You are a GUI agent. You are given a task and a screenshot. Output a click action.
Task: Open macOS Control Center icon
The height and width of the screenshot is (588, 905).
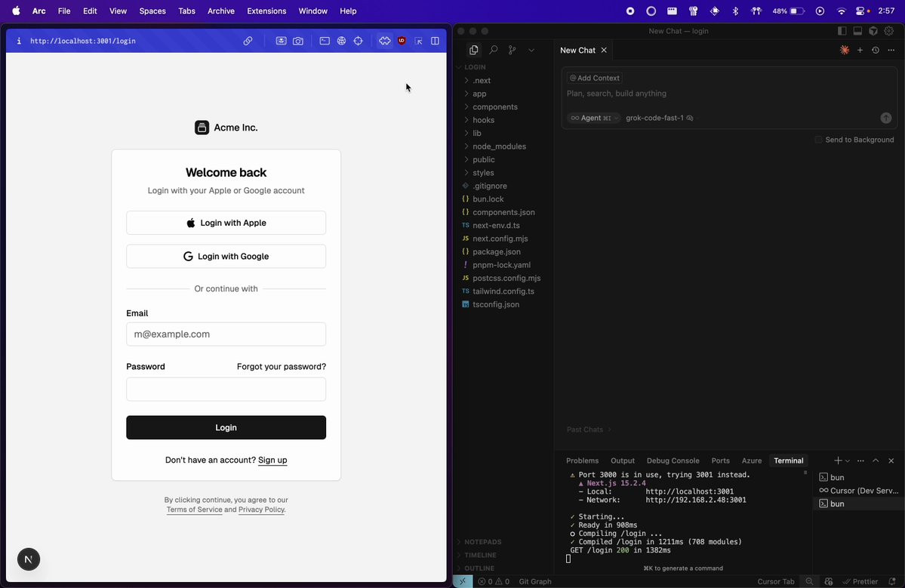pyautogui.click(x=862, y=11)
